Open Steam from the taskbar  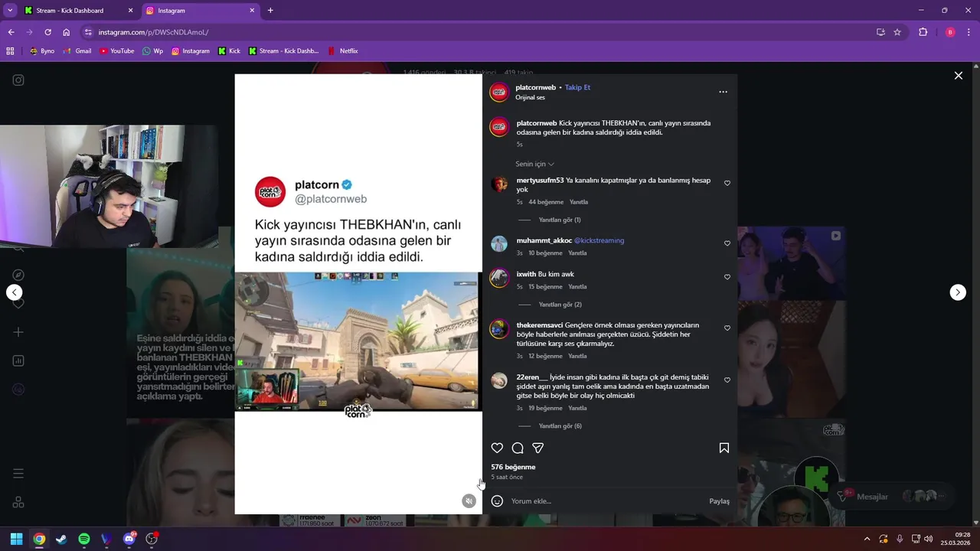coord(61,539)
